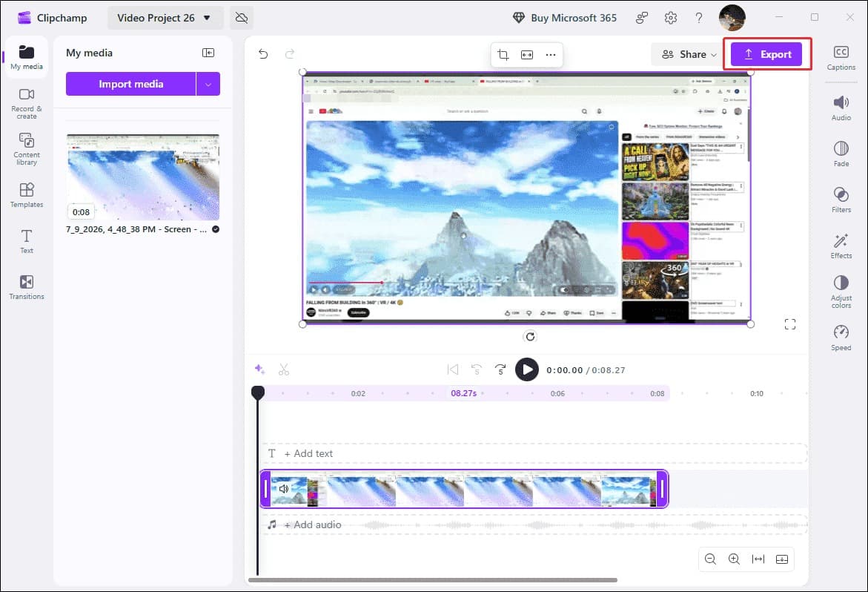Viewport: 868px width, 592px height.
Task: Click the Split scissors icon
Action: pyautogui.click(x=284, y=369)
